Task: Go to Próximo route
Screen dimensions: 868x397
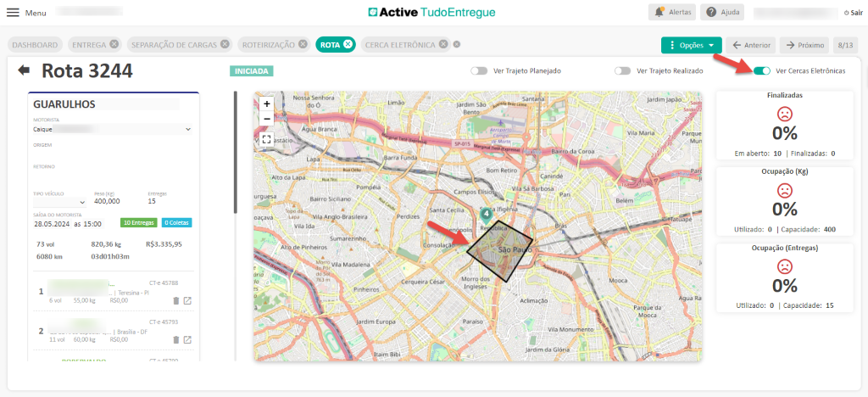Action: point(804,45)
